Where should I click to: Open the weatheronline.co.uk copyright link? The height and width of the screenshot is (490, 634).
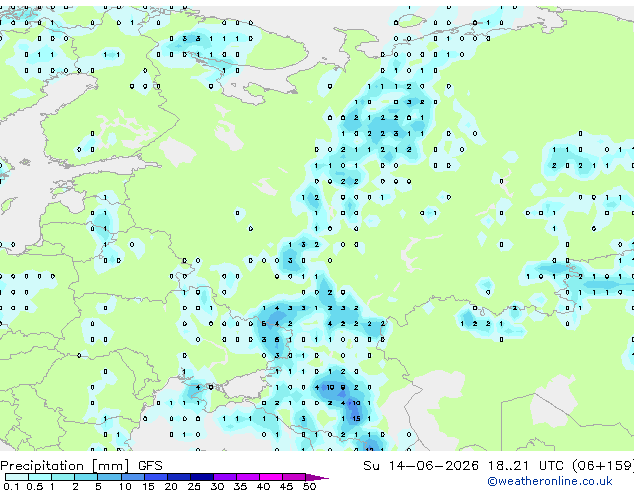point(550,481)
